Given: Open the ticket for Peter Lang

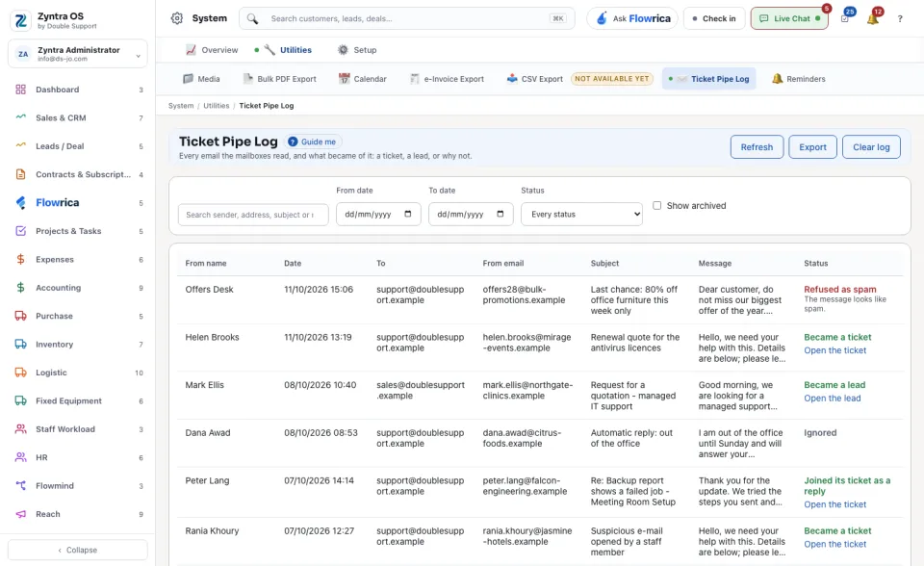Looking at the screenshot, I should (835, 504).
